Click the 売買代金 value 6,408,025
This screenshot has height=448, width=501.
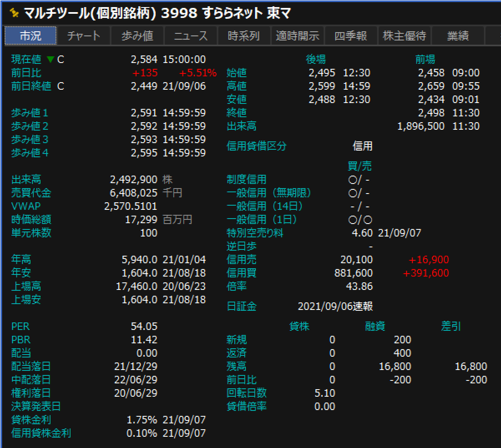[134, 193]
